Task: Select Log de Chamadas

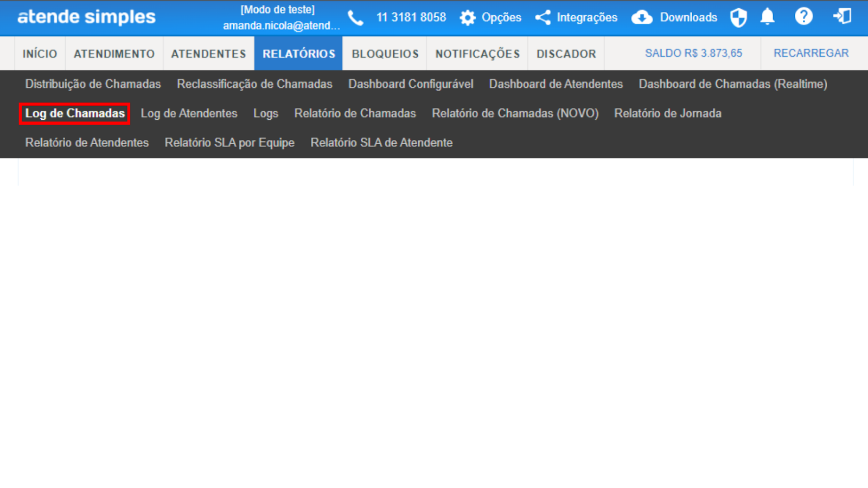Action: pos(75,113)
